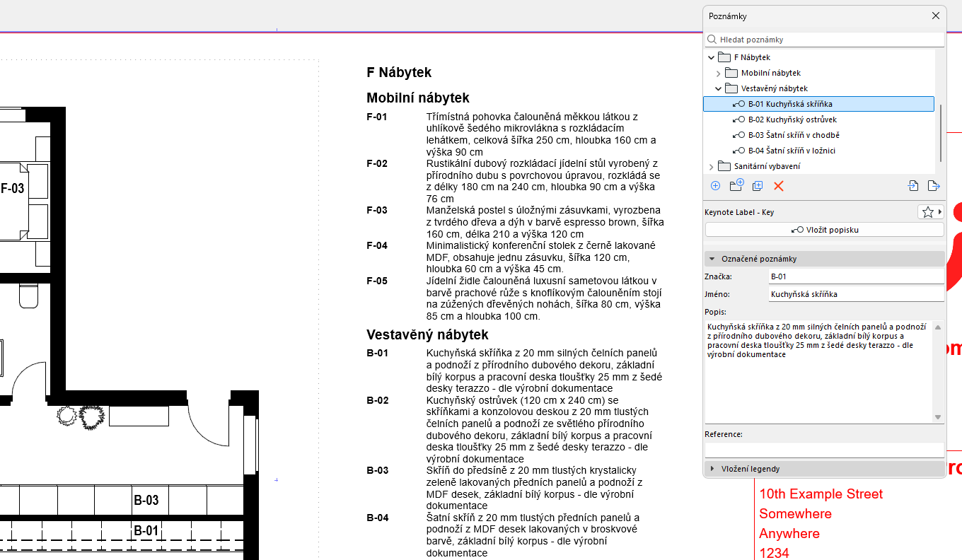962x560 pixels.
Task: Import keynotes using the import icon
Action: point(913,186)
